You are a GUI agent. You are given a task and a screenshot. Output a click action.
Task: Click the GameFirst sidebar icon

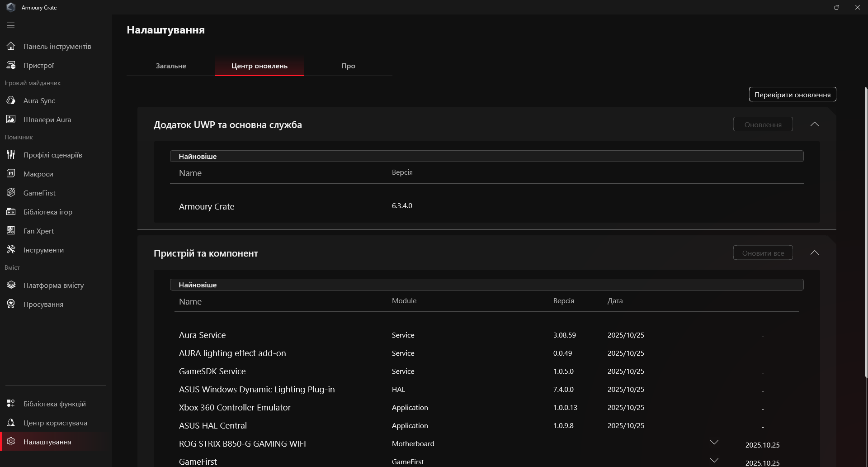pyautogui.click(x=11, y=193)
